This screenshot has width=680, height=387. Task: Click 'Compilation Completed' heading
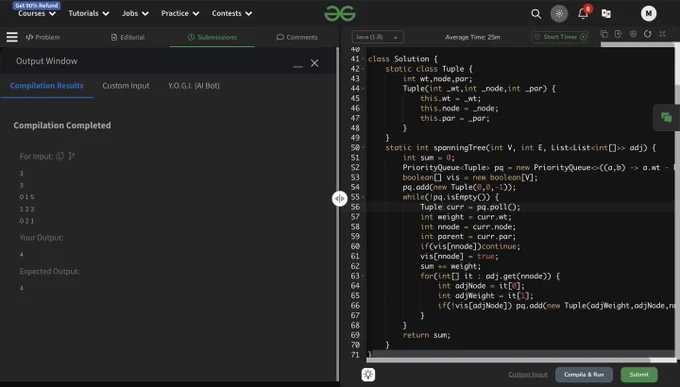(62, 125)
